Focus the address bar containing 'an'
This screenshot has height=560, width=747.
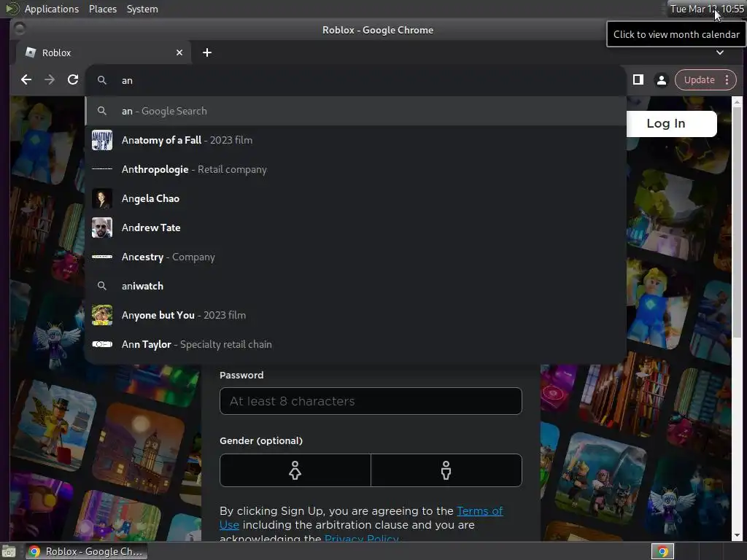click(x=355, y=80)
